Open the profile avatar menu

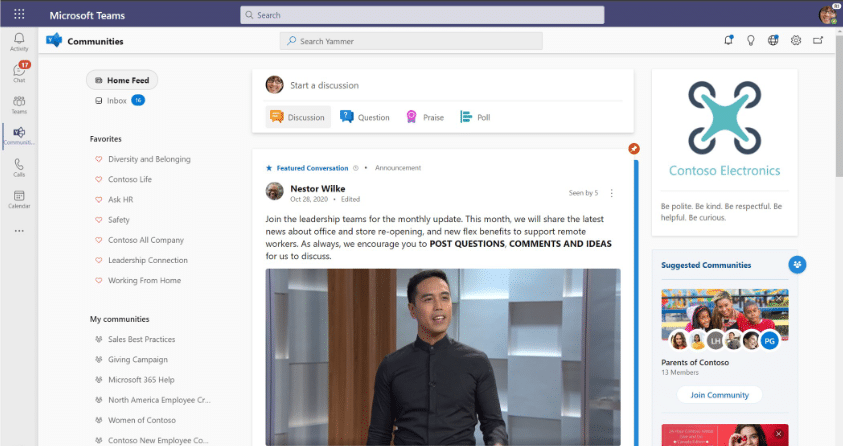pyautogui.click(x=827, y=15)
